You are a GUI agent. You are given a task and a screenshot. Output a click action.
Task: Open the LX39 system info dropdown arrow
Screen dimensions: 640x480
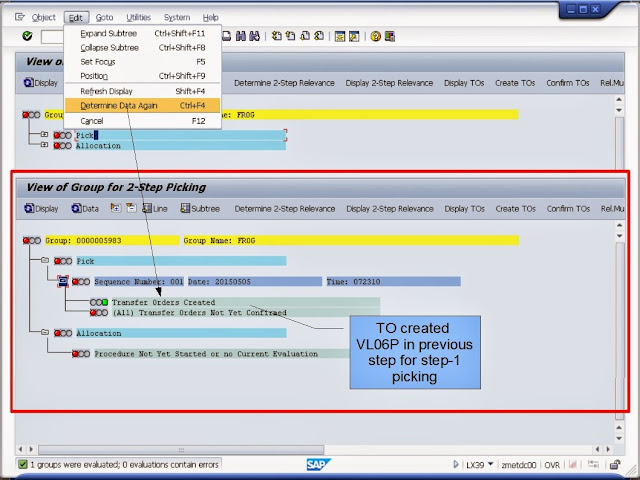click(491, 464)
